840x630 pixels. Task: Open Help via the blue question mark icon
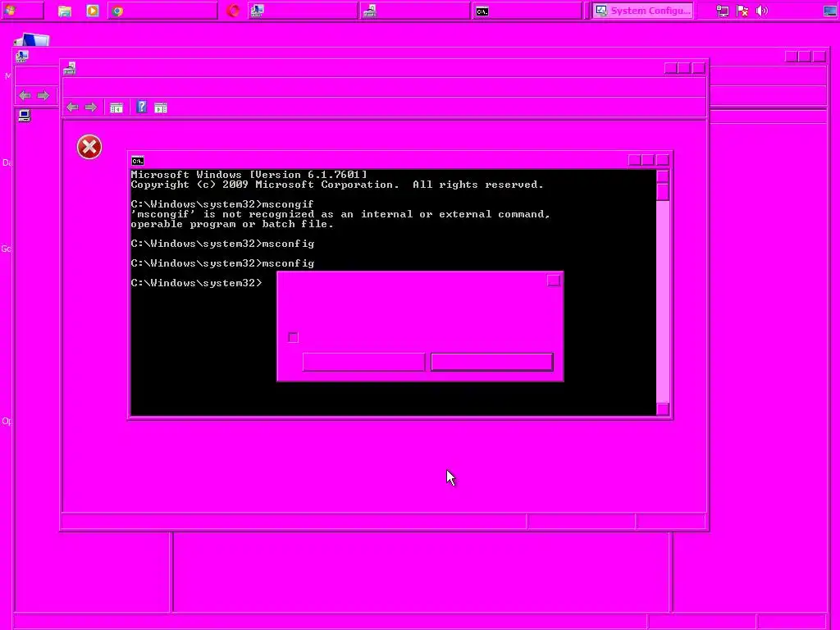click(x=141, y=107)
